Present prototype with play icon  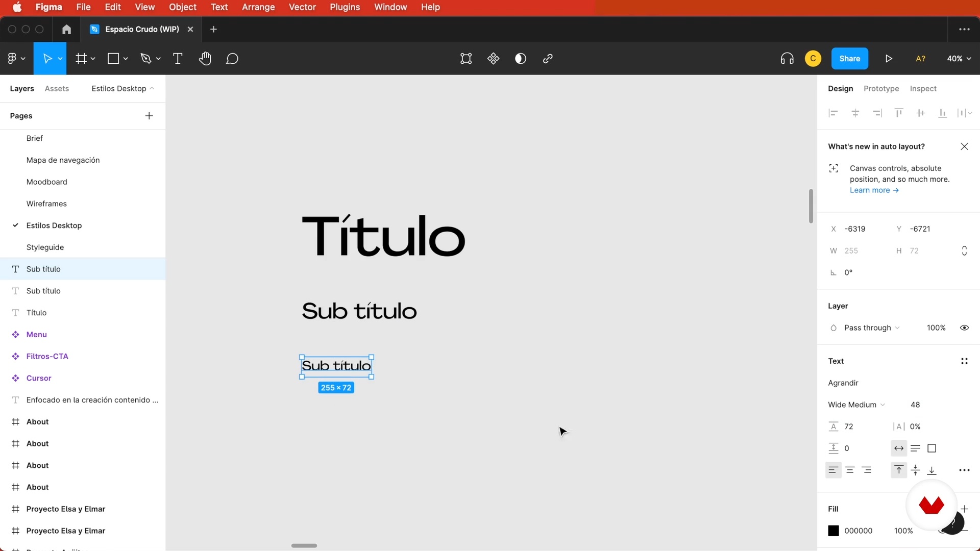(889, 59)
